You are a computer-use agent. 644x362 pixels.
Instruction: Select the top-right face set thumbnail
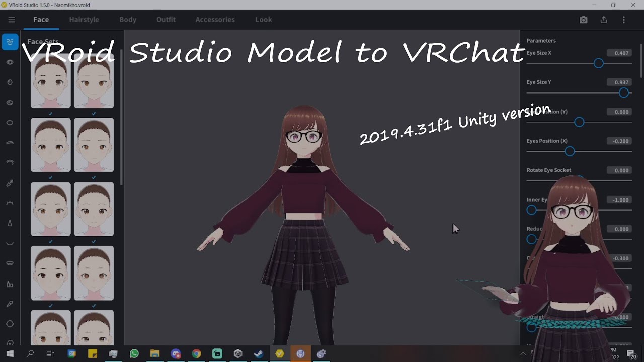(94, 81)
